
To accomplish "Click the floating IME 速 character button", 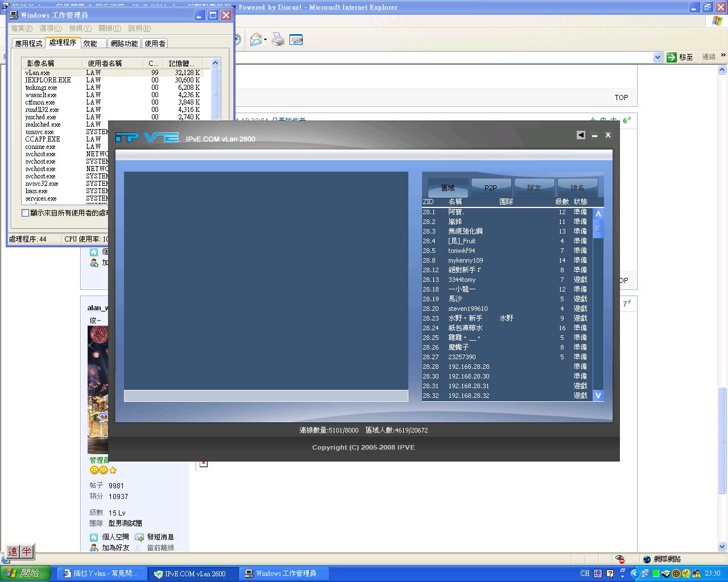I will [13, 551].
